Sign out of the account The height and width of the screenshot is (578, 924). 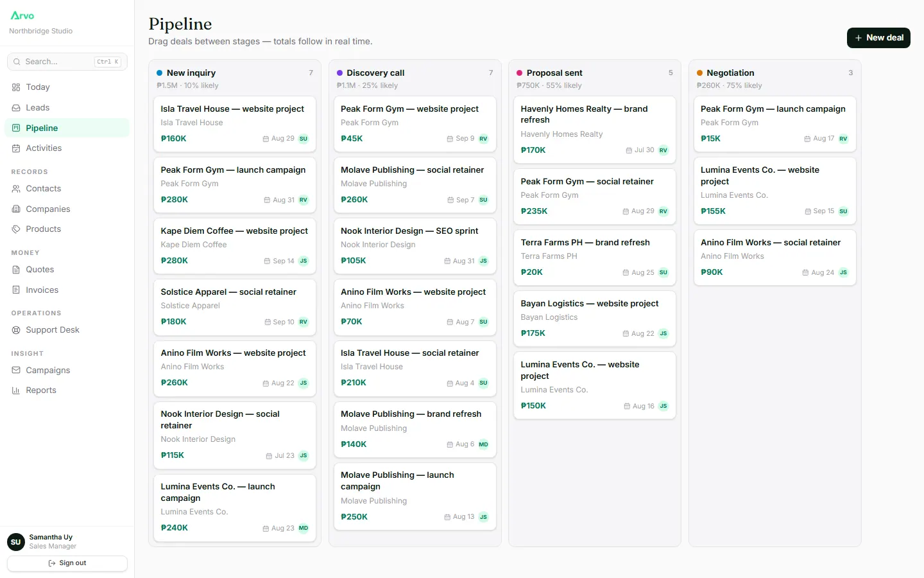(x=67, y=563)
